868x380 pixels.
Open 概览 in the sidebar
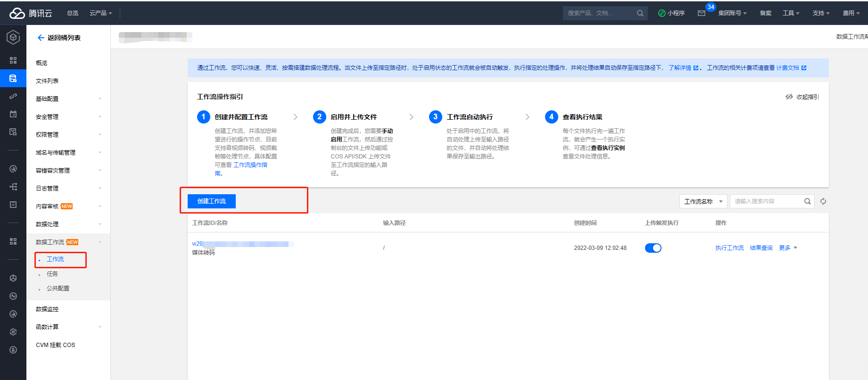tap(41, 63)
